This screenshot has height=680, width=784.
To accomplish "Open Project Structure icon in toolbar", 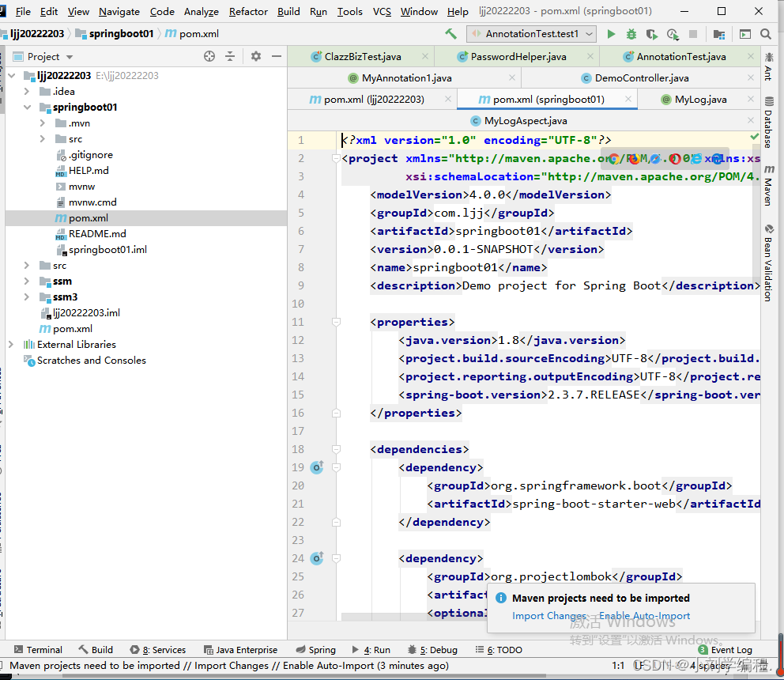I will (x=719, y=34).
